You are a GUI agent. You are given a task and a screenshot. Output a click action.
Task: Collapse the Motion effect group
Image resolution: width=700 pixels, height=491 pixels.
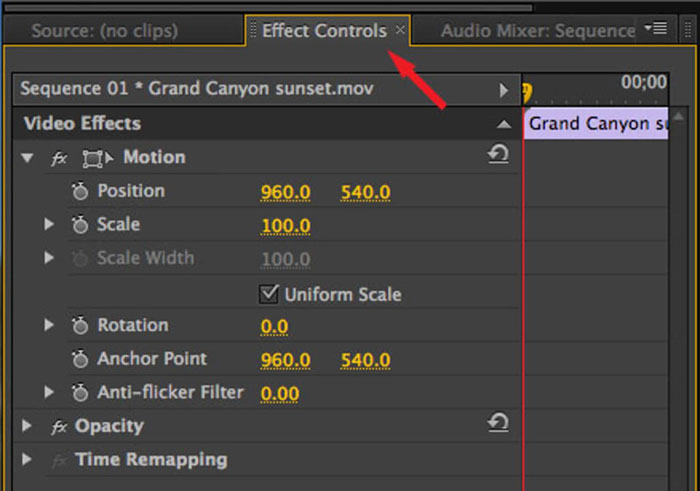tap(27, 158)
